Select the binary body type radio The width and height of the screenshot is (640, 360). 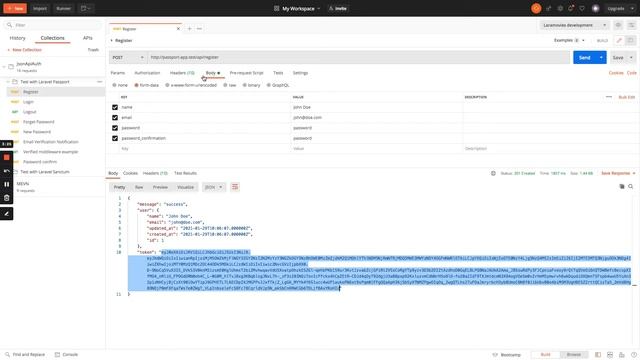pyautogui.click(x=244, y=85)
